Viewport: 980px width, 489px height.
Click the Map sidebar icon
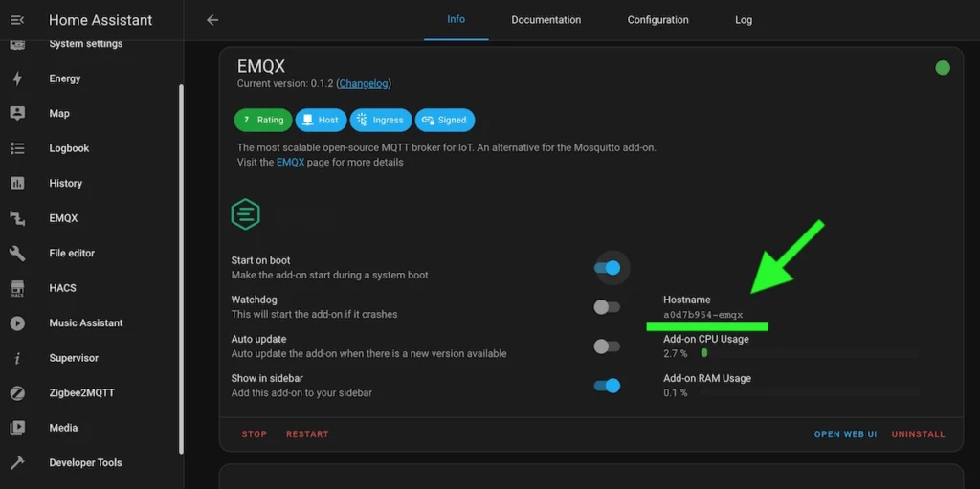click(x=17, y=113)
